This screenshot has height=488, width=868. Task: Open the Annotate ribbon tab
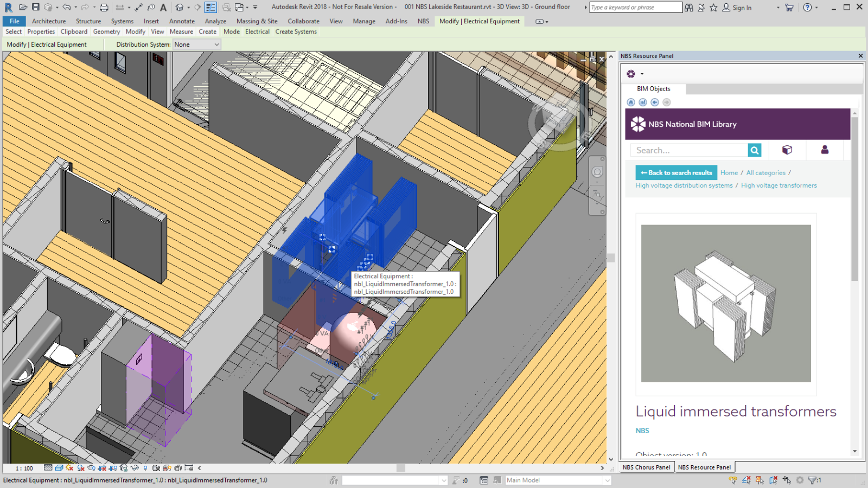click(x=182, y=21)
